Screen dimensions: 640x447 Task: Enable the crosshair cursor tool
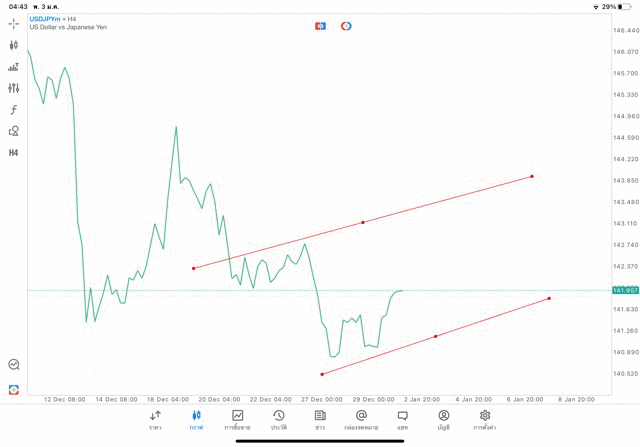14,22
